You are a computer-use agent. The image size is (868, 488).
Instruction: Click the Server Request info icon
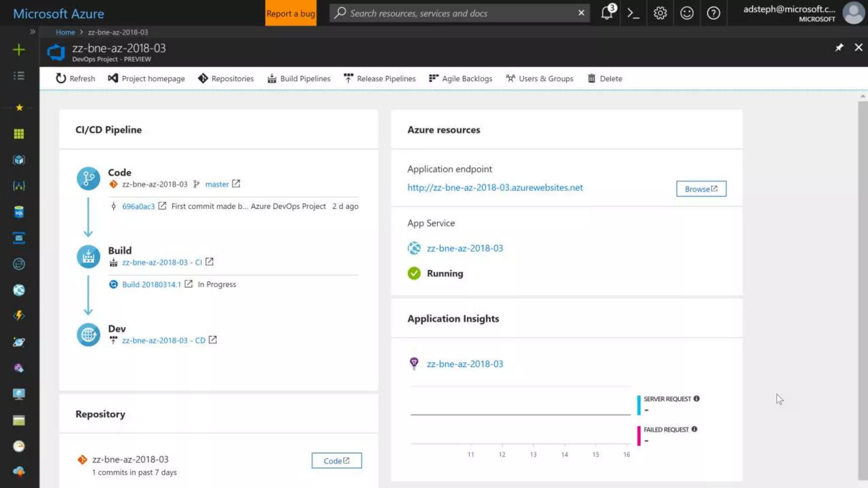tap(696, 399)
